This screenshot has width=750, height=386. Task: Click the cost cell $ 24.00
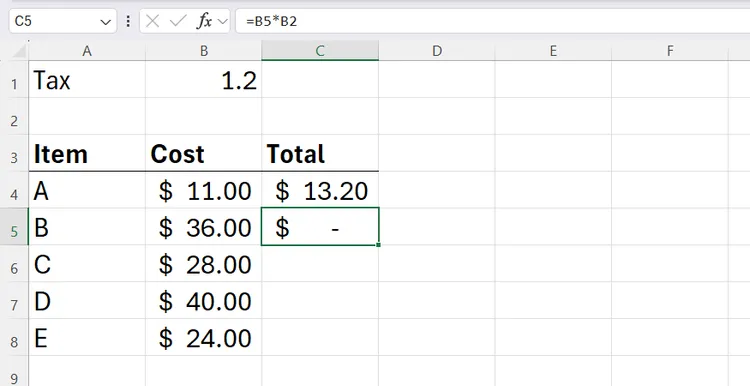click(x=204, y=337)
